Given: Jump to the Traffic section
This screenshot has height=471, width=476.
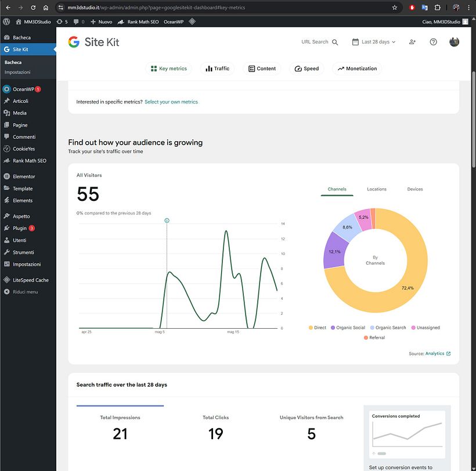Looking at the screenshot, I should (x=217, y=69).
